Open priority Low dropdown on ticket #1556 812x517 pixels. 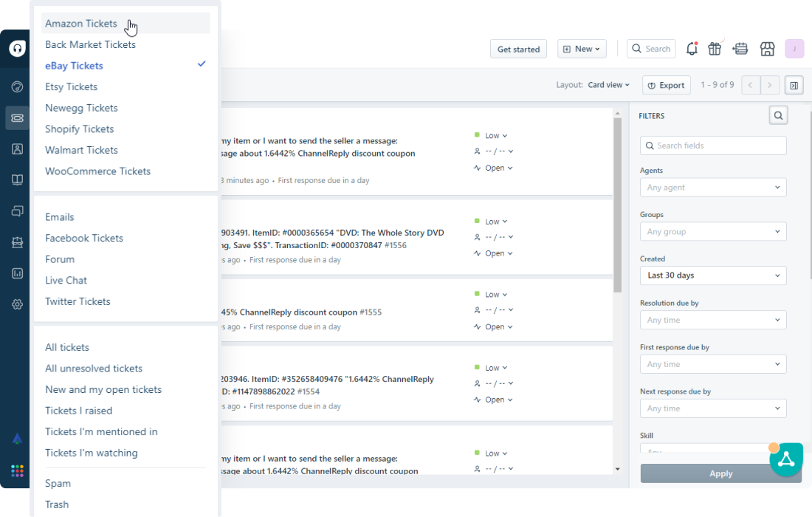point(491,221)
